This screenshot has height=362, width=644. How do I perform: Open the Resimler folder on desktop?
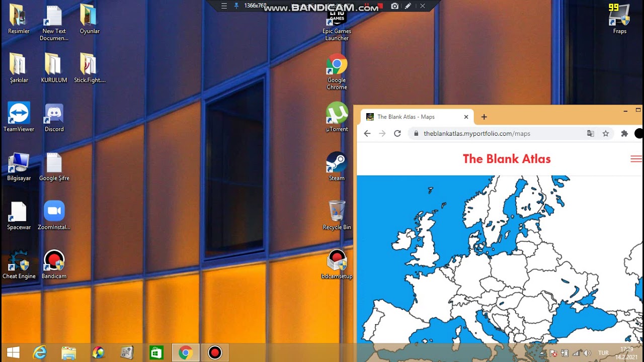[19, 19]
